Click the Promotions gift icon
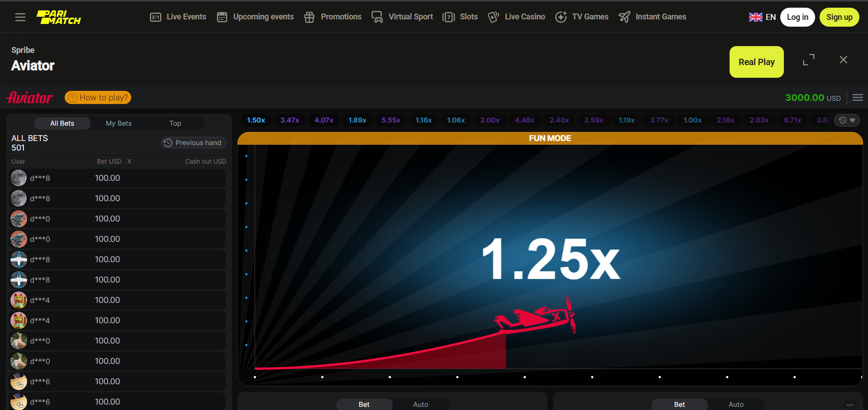 pos(309,17)
